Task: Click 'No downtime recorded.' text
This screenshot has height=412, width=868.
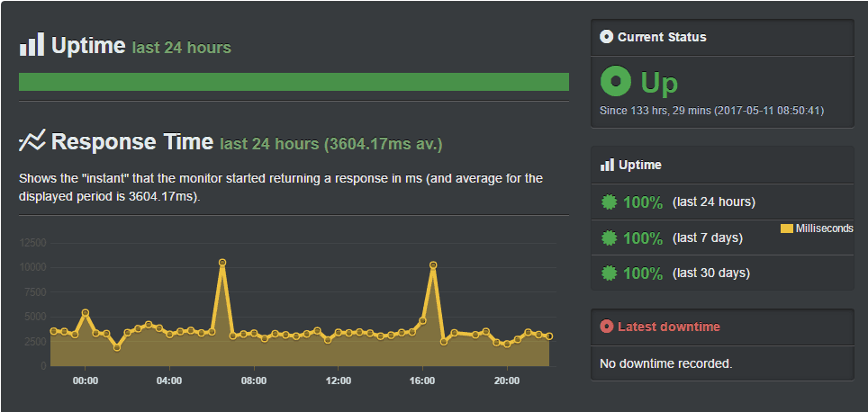Action: [x=666, y=364]
